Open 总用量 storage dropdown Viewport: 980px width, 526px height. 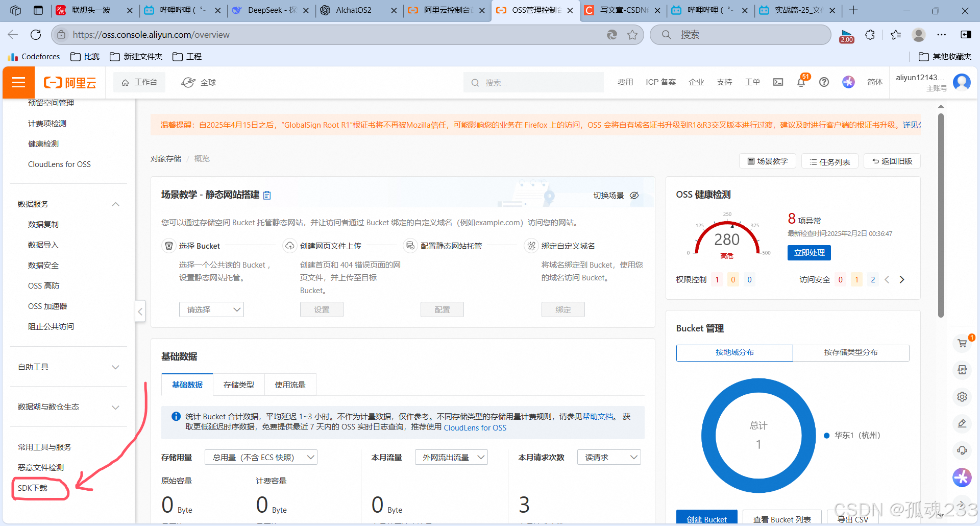click(261, 457)
